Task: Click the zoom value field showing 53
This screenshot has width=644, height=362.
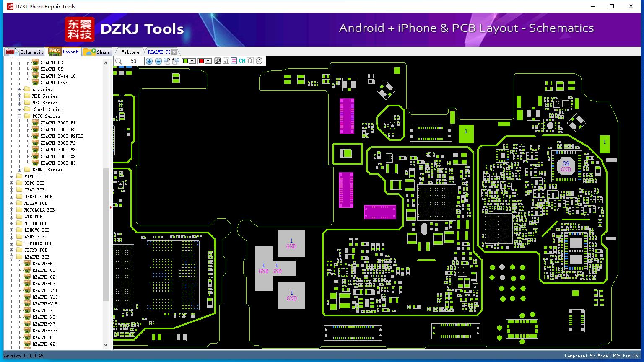Action: pos(134,61)
